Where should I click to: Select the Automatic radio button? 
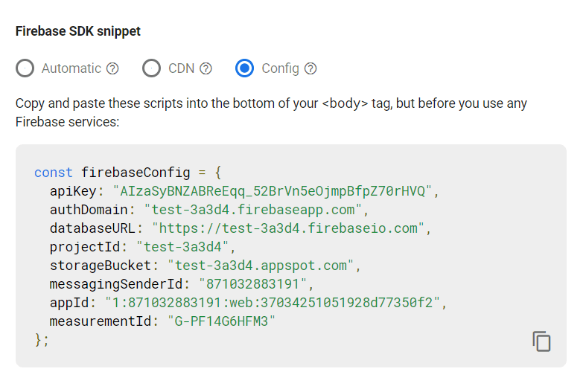pyautogui.click(x=25, y=68)
